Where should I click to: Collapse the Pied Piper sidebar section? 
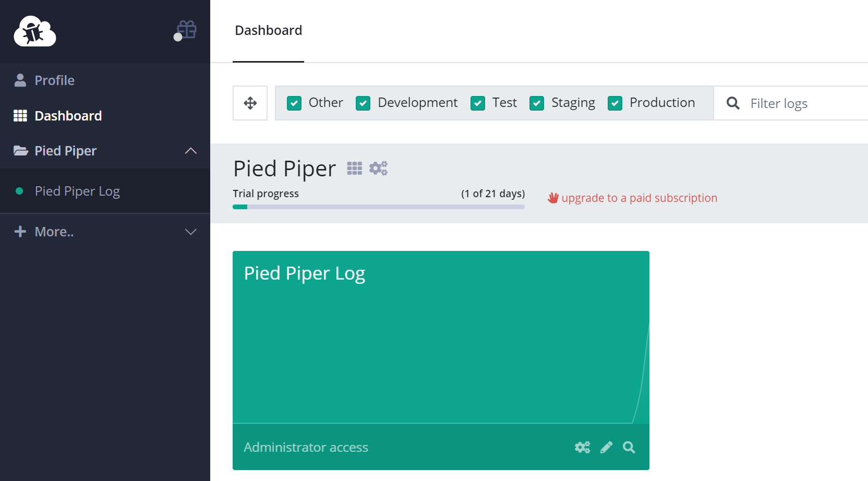(x=191, y=151)
